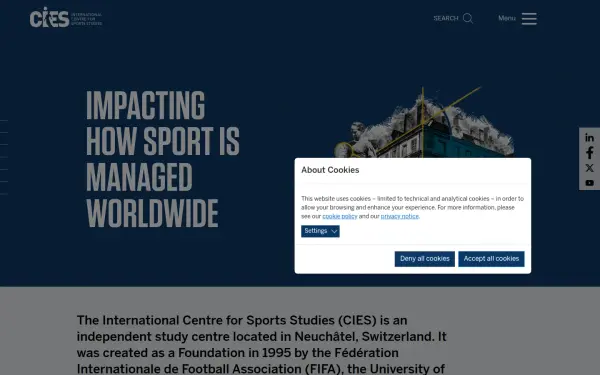This screenshot has width=600, height=375.
Task: Open the LinkedIn social icon
Action: [x=589, y=138]
